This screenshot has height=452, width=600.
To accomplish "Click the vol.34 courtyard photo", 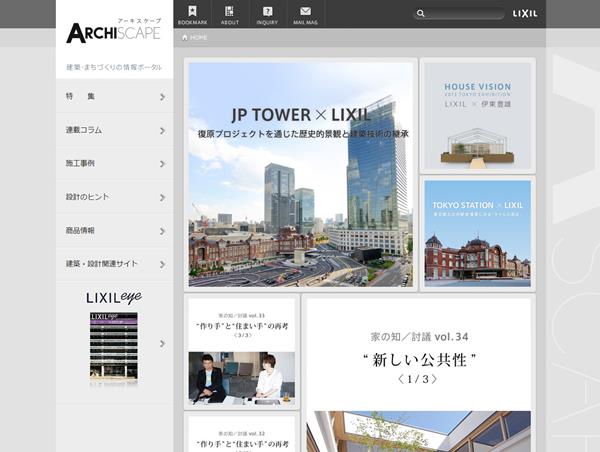I will 419,431.
